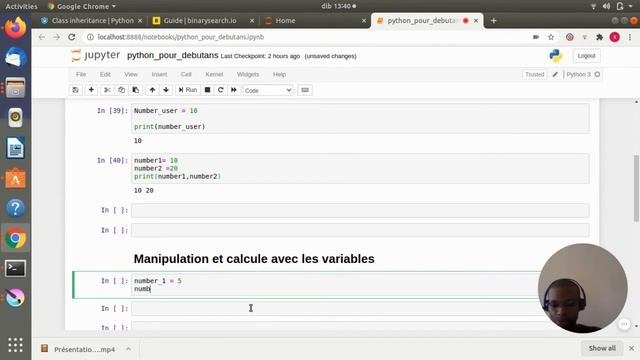Open the Edit menu

[x=105, y=74]
